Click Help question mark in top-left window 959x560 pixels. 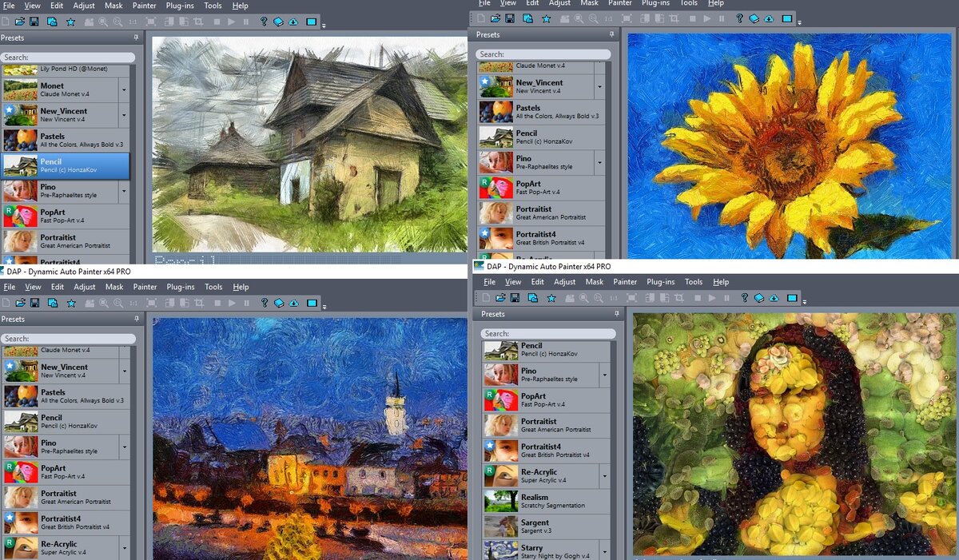tap(264, 22)
